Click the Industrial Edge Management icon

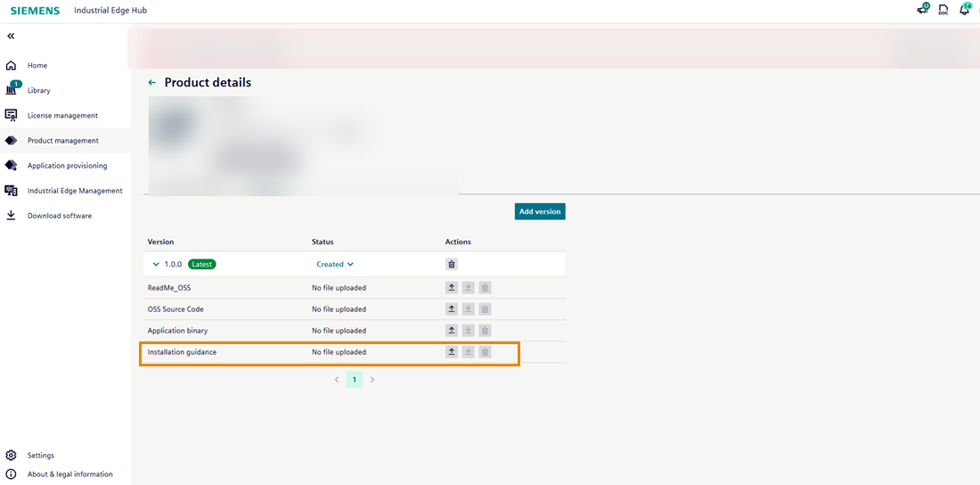pos(11,191)
